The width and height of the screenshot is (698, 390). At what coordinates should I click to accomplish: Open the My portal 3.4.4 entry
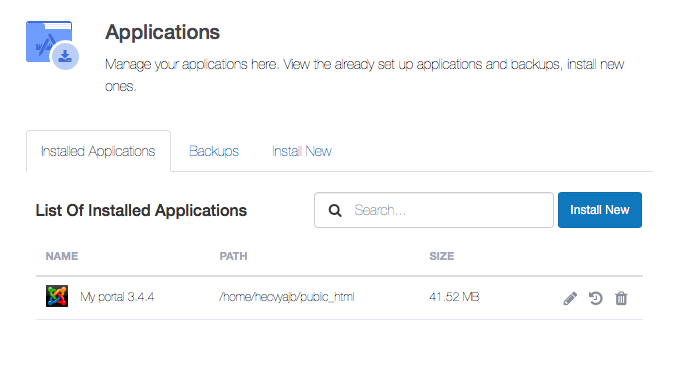[x=117, y=297]
